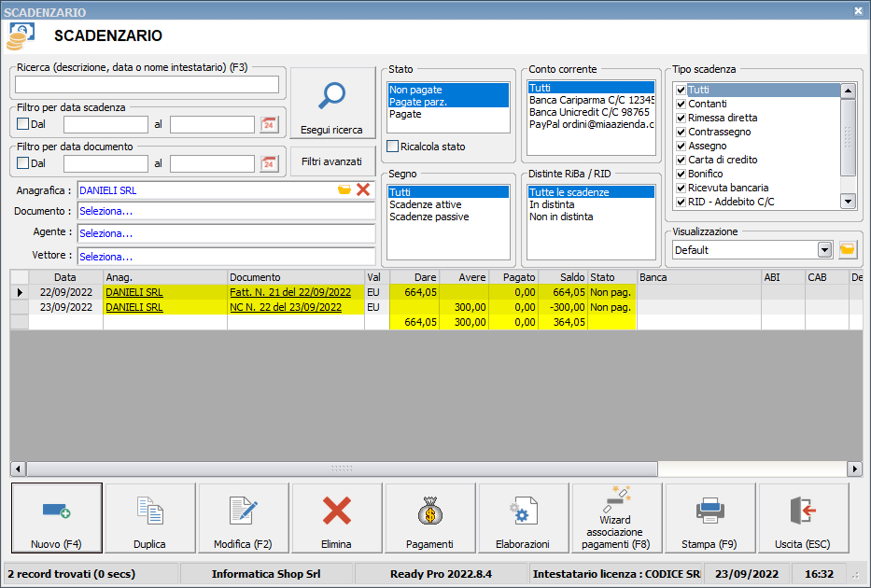The height and width of the screenshot is (588, 871).
Task: Click the Duplica button
Action: pyautogui.click(x=149, y=517)
